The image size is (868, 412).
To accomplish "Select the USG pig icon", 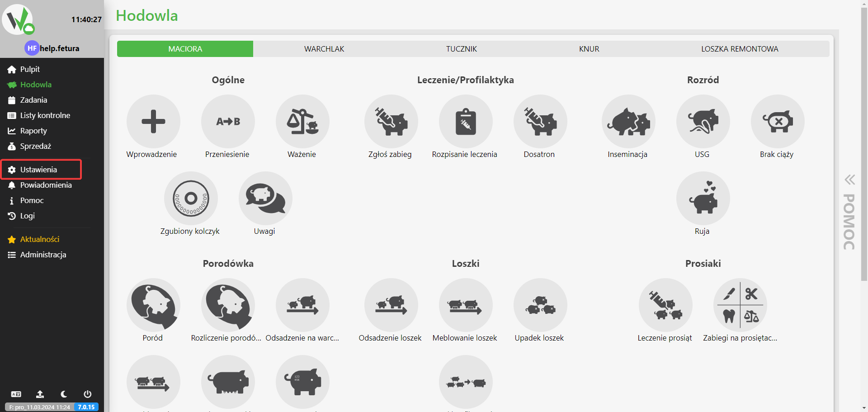I will (703, 122).
